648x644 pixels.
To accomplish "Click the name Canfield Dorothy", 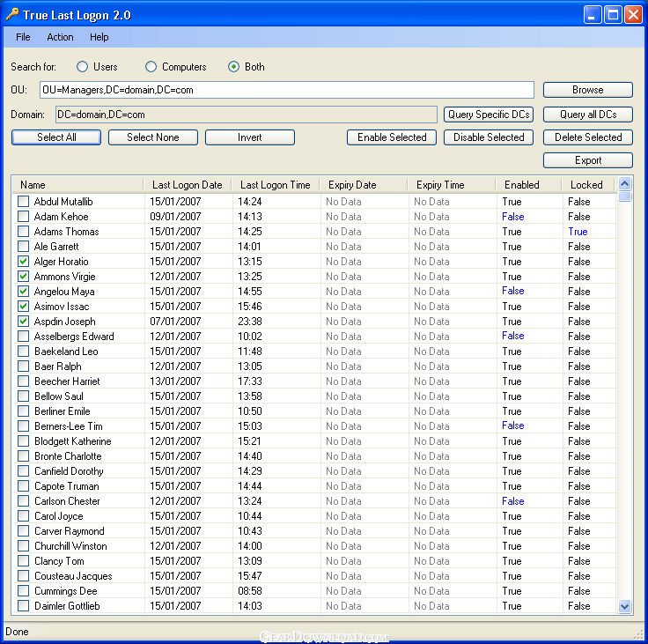I will point(69,471).
